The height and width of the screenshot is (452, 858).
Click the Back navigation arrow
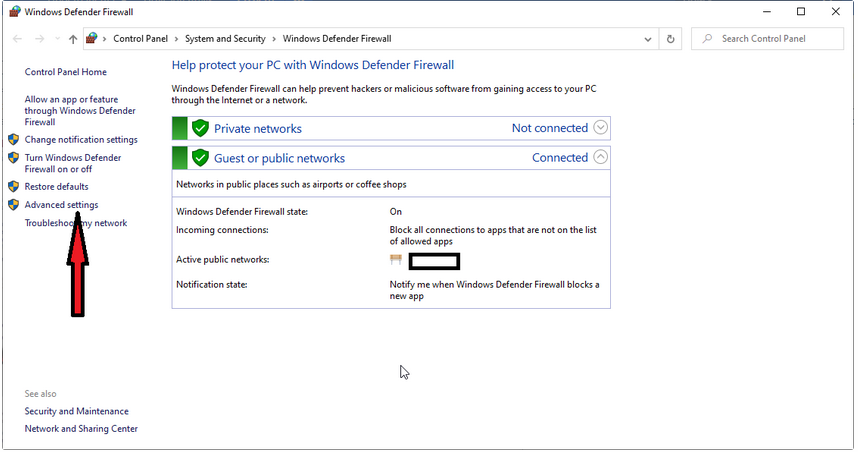[x=17, y=39]
